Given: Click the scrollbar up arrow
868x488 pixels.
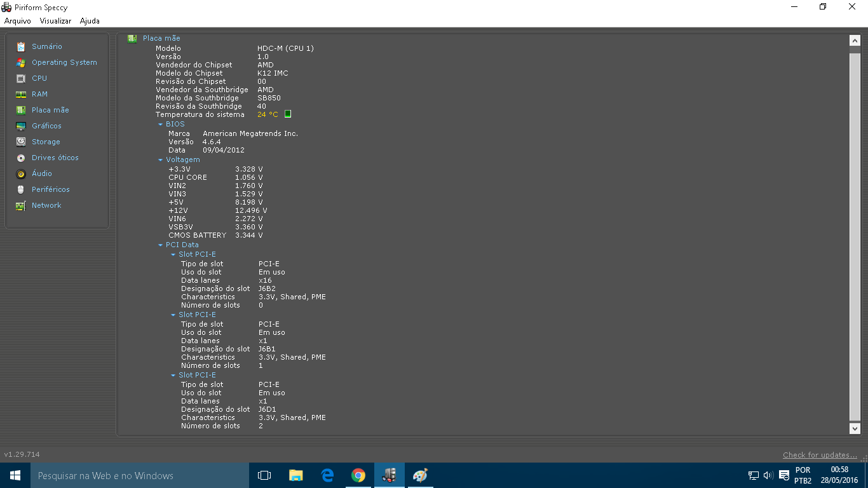Looking at the screenshot, I should 855,40.
